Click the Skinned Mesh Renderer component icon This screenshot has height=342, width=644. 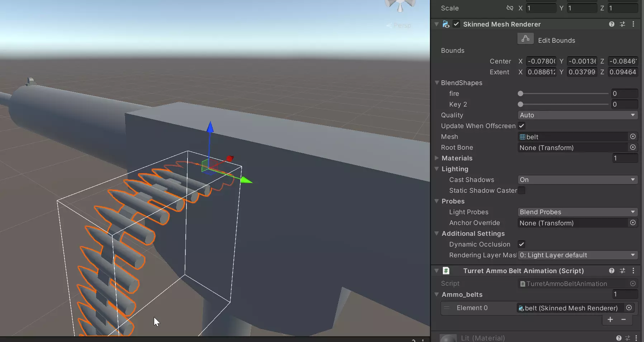click(x=446, y=24)
